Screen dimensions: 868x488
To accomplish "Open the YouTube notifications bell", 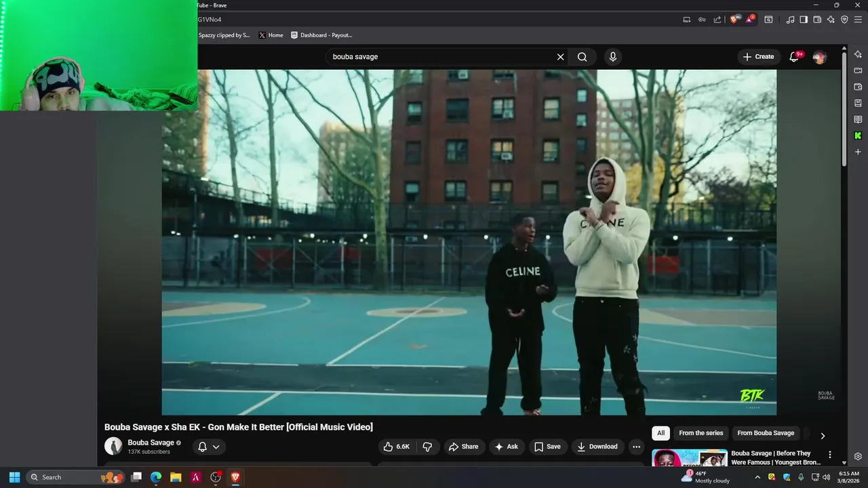I will click(794, 57).
